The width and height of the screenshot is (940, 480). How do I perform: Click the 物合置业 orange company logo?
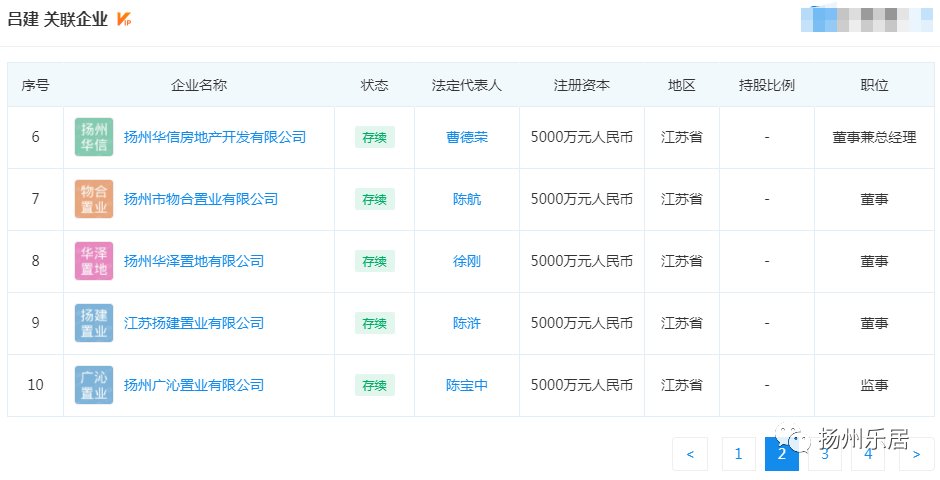[94, 199]
